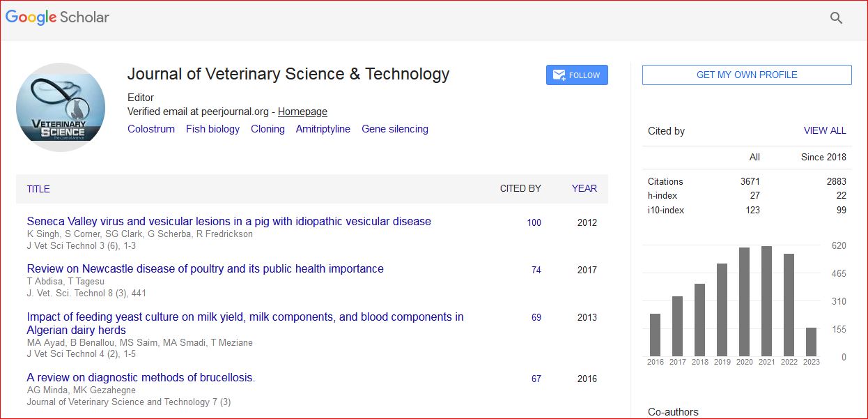Image resolution: width=868 pixels, height=419 pixels.
Task: Sort articles by Cited By column header
Action: (520, 188)
